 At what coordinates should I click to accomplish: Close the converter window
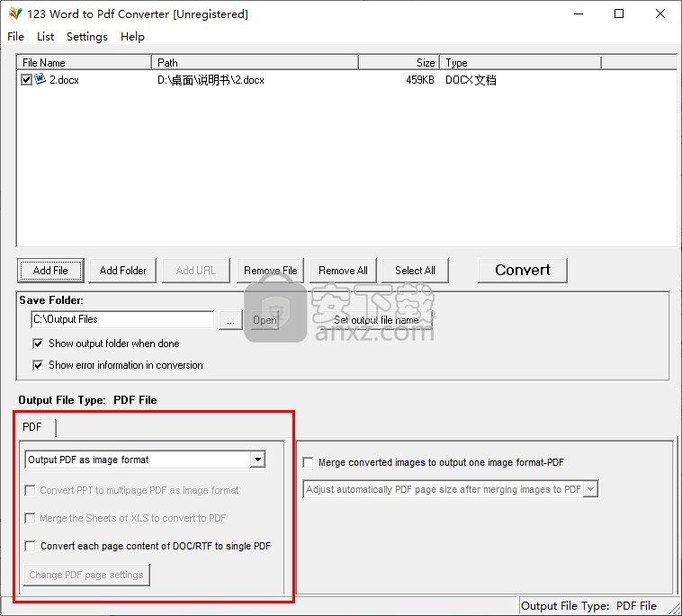[660, 13]
